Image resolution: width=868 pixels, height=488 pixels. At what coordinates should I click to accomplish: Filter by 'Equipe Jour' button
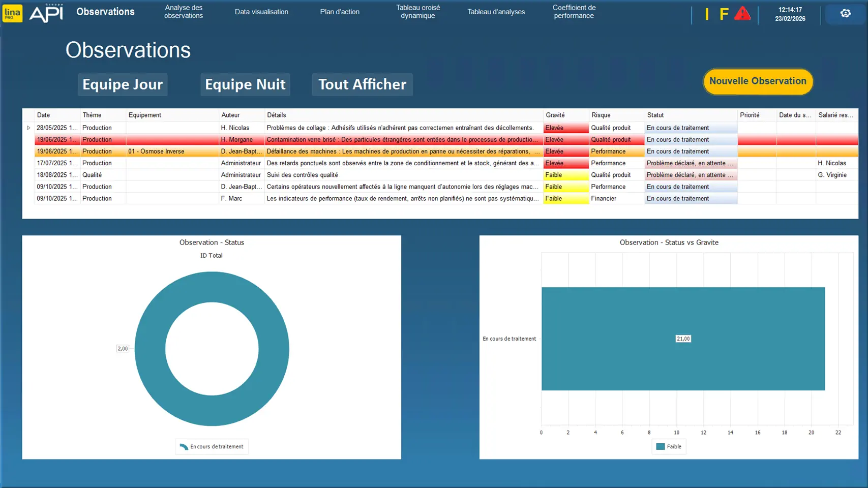coord(123,84)
